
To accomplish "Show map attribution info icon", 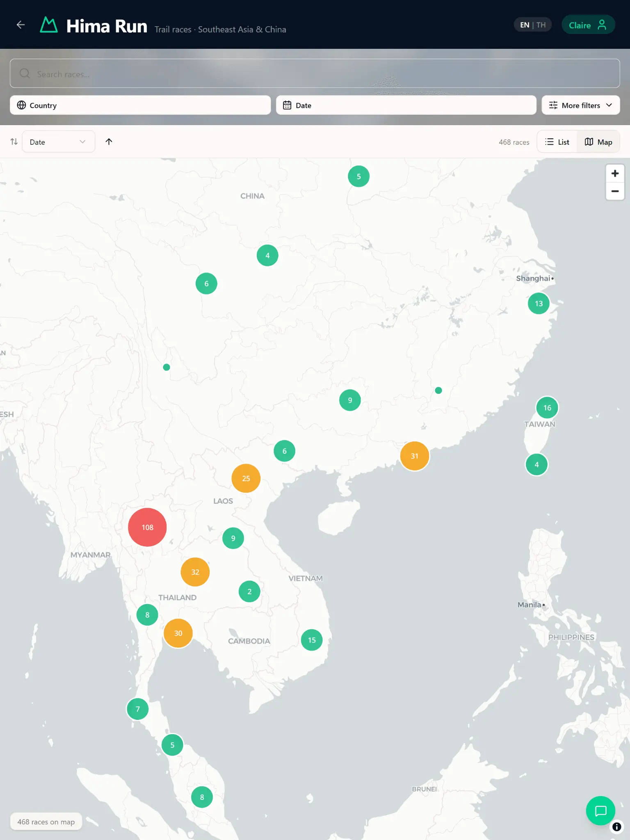I will 616,827.
